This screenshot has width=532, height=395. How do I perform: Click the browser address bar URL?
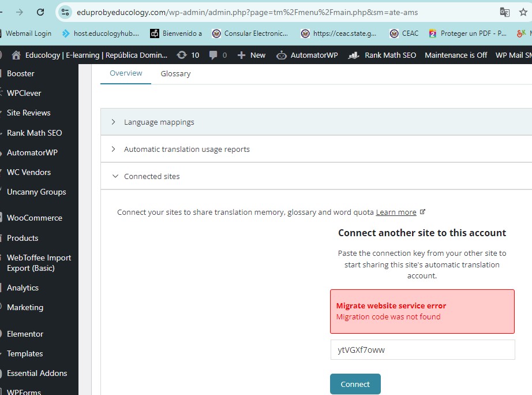(x=248, y=12)
